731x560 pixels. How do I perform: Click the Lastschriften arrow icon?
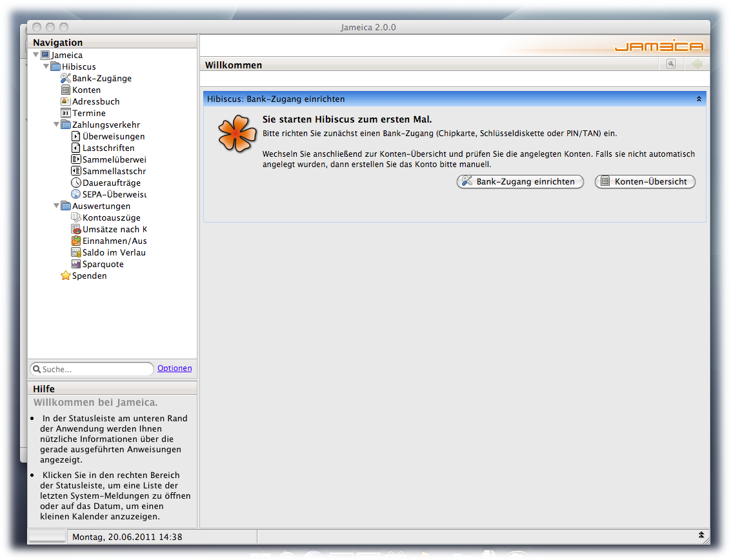pos(76,148)
